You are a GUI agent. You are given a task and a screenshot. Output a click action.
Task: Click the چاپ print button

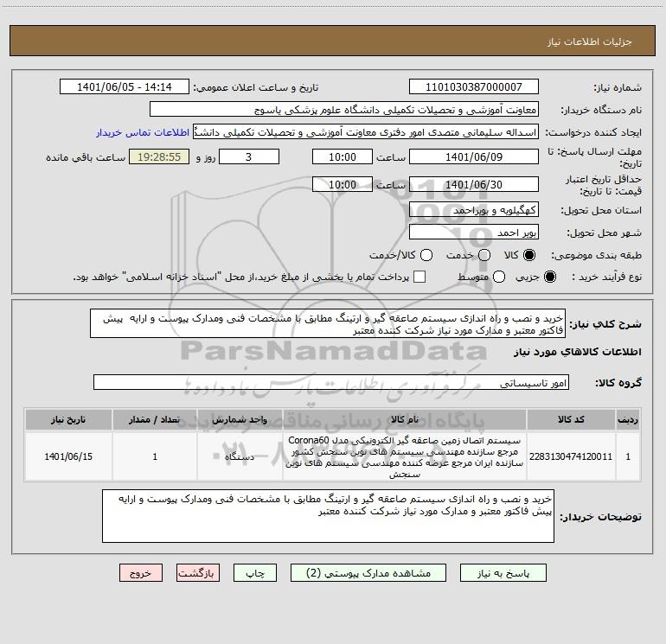click(255, 573)
